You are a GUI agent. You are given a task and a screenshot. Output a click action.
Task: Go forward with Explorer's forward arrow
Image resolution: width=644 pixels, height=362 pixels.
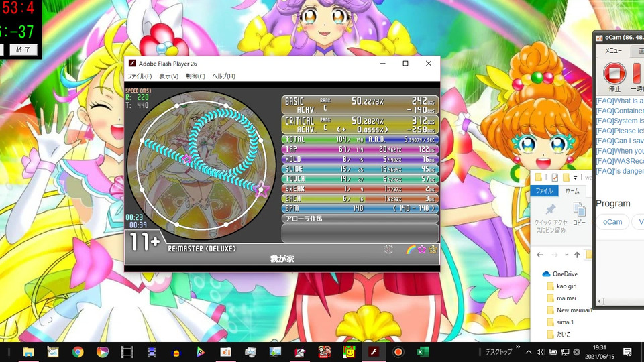tap(555, 255)
